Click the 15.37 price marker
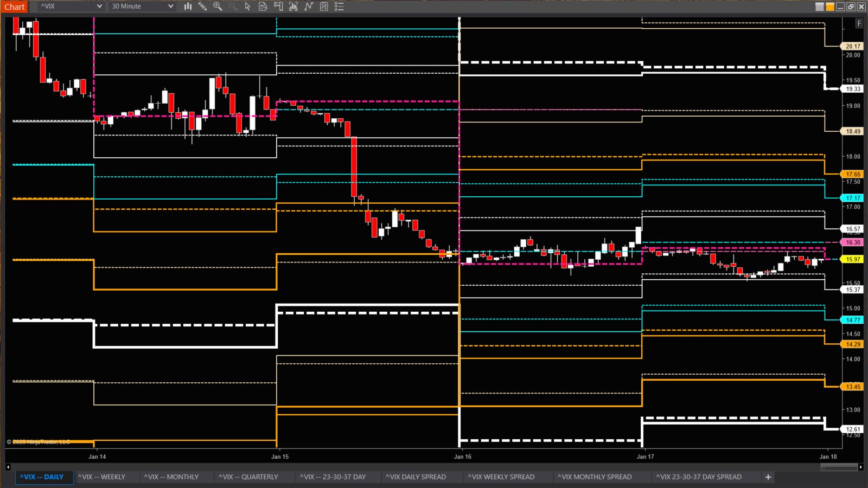Viewport: 868px width, 488px height. click(x=853, y=290)
